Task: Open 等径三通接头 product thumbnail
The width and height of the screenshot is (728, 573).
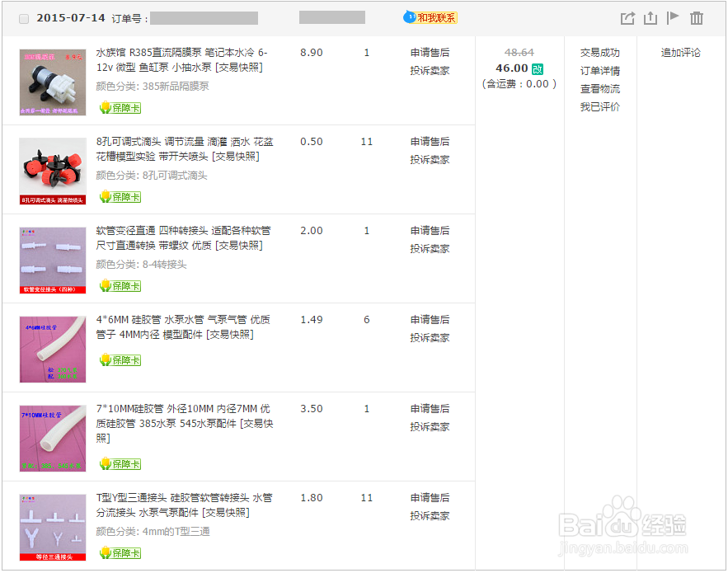Action: pos(53,528)
